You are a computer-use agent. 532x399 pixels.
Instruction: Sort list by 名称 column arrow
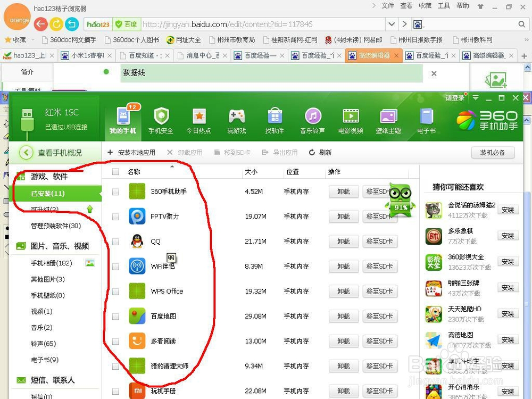tap(172, 167)
